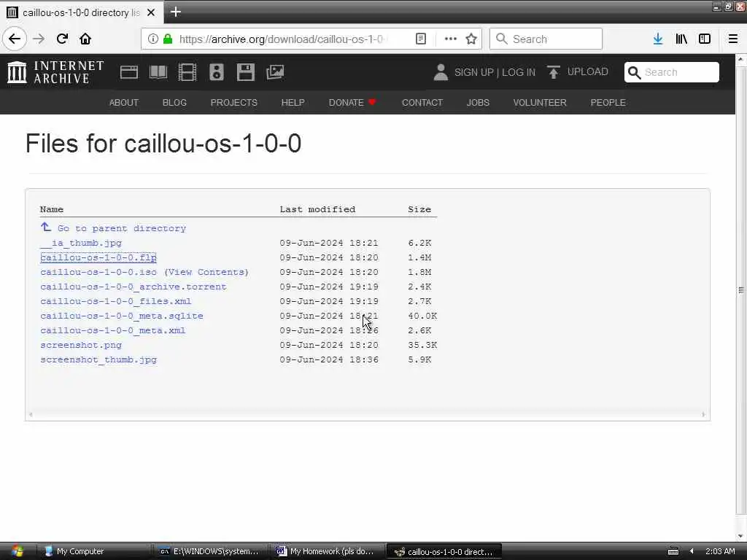Viewport: 747px width, 560px height.
Task: Open screenshot.png file link
Action: tap(81, 345)
